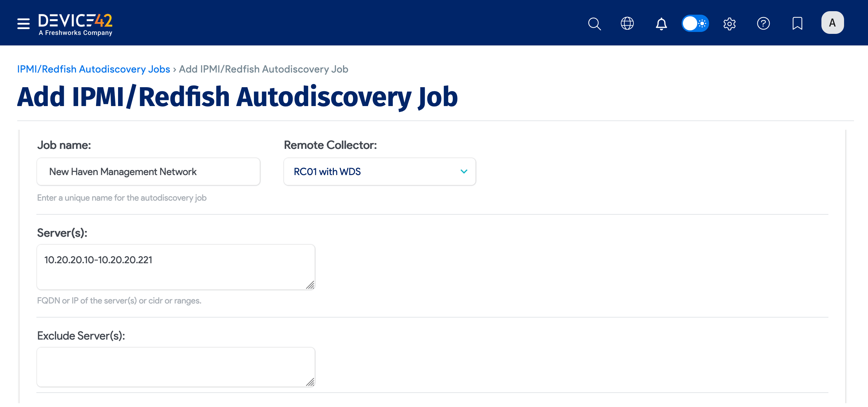Toggle the theme switch to dark mode
868x407 pixels.
pyautogui.click(x=695, y=23)
